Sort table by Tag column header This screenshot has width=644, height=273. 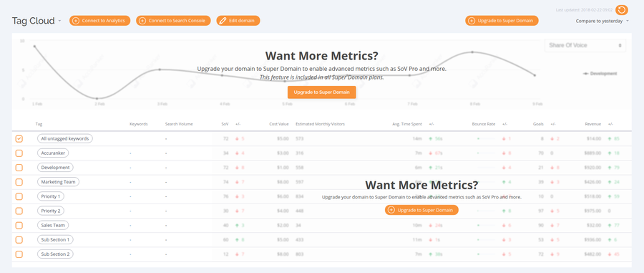(x=39, y=124)
